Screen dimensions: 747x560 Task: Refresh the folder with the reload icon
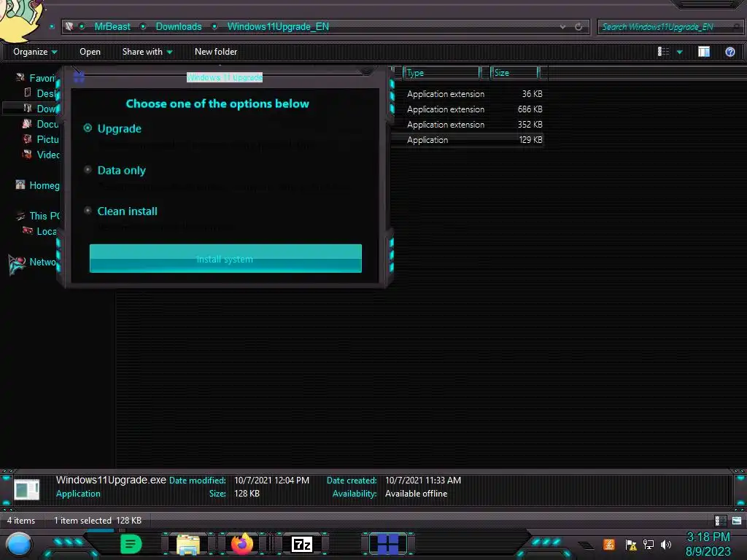(x=578, y=27)
